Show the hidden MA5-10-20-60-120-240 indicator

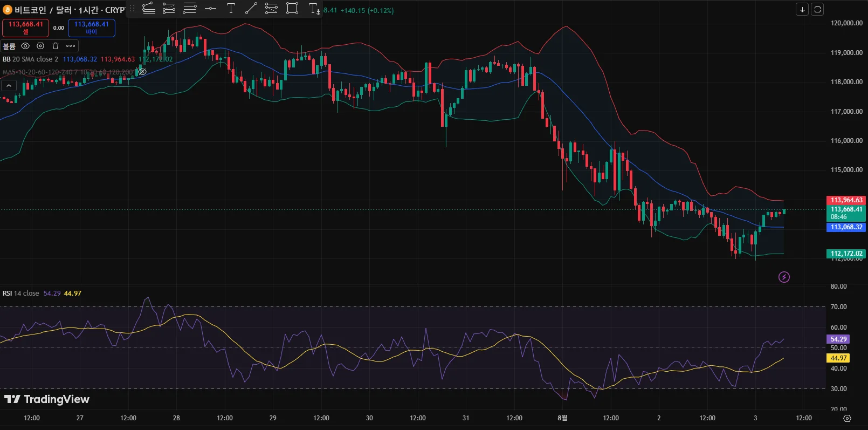coord(142,72)
